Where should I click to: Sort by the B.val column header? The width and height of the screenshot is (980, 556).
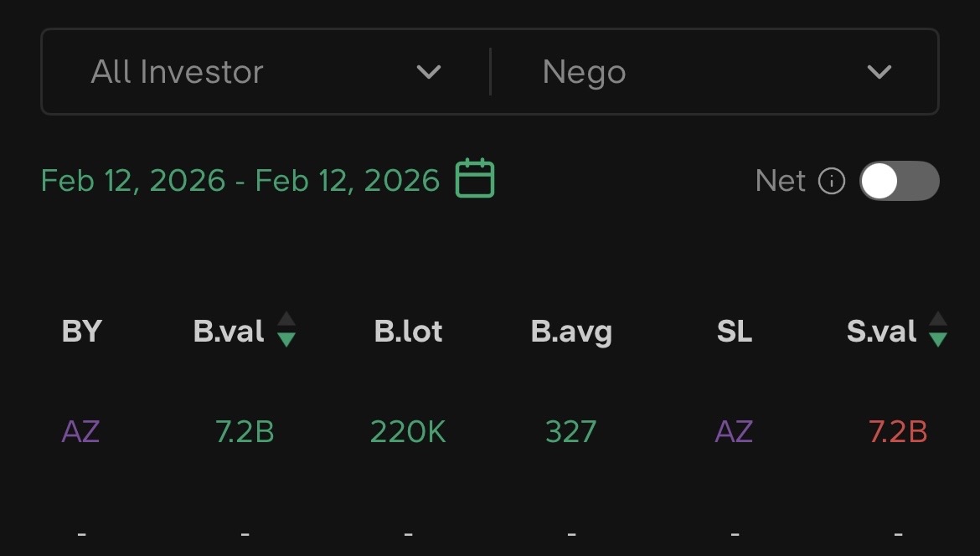tap(229, 332)
